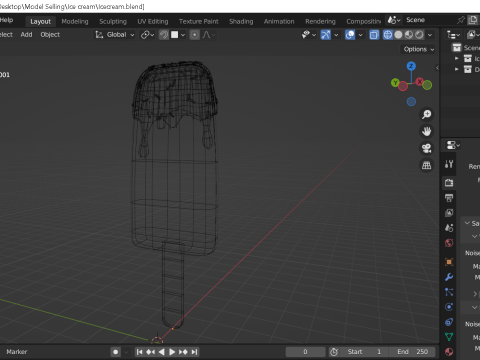The height and width of the screenshot is (360, 480).
Task: Open the gizmo options dropdown arrow
Action: pyautogui.click(x=336, y=35)
